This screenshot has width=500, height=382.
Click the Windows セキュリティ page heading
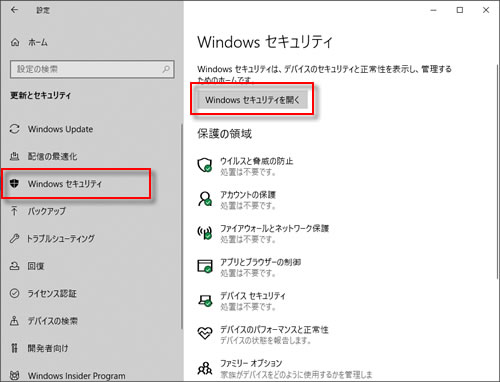pyautogui.click(x=265, y=42)
